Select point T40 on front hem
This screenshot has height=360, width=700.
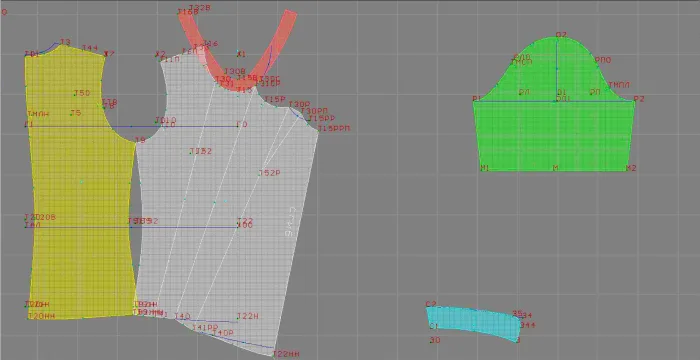(x=183, y=316)
